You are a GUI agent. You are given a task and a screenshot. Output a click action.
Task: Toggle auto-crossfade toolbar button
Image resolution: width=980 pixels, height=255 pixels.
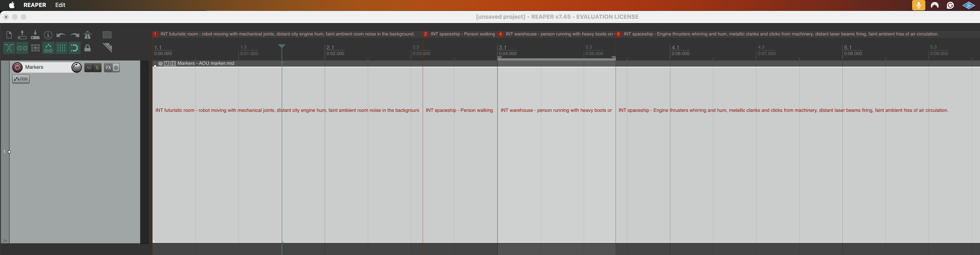[x=9, y=48]
